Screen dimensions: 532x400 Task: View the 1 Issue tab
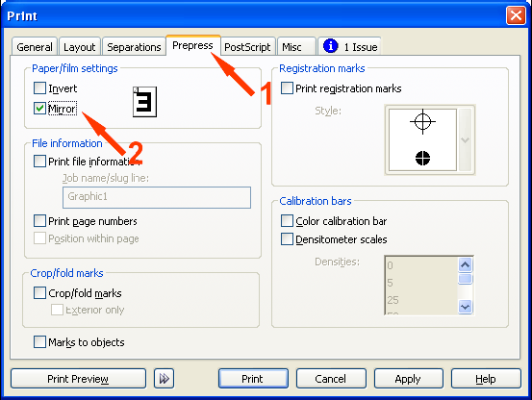(x=350, y=47)
